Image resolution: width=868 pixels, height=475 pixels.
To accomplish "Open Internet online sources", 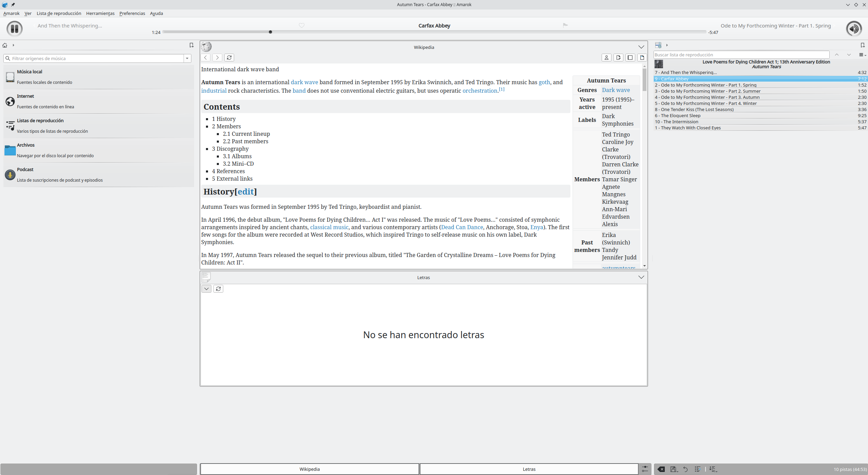I will click(x=98, y=102).
